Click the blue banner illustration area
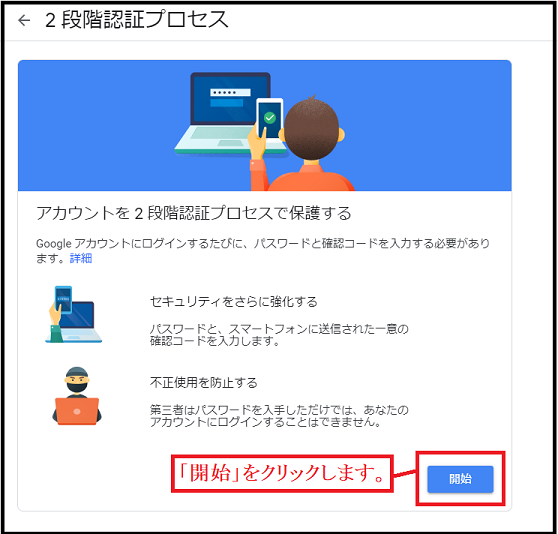558x534 pixels. (x=265, y=126)
